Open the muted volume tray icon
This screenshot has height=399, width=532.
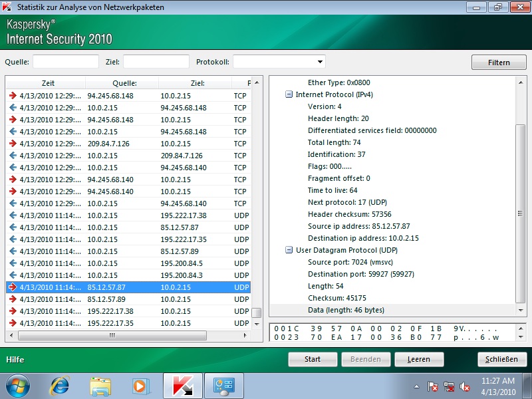464,386
